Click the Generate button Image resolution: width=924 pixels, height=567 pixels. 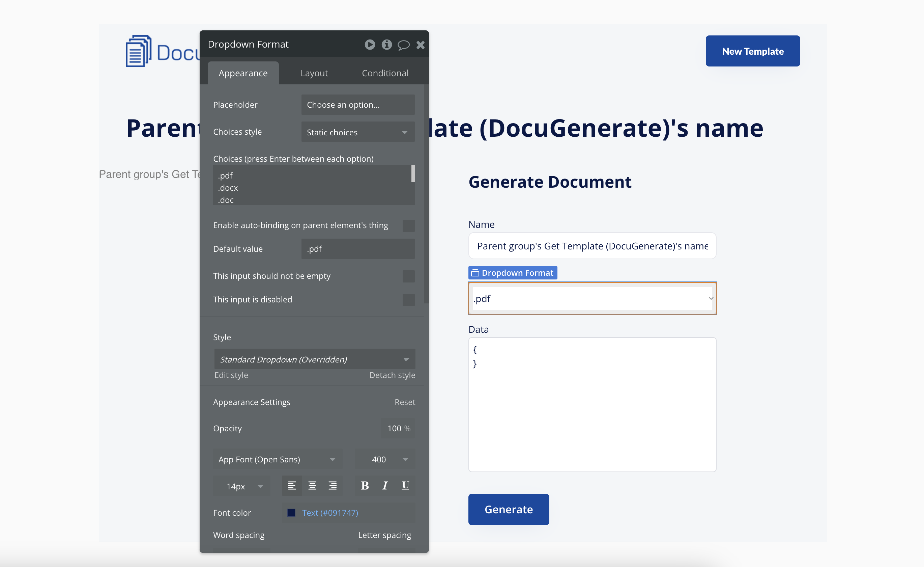point(508,509)
